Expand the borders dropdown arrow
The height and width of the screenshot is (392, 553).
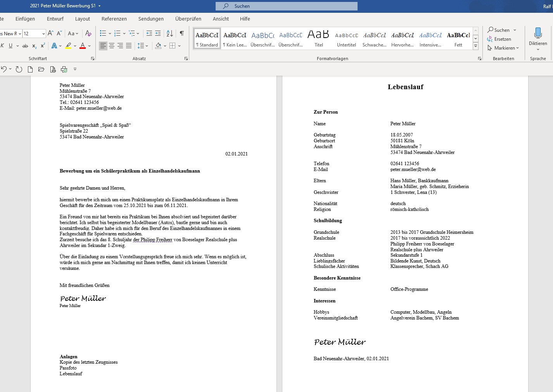(179, 46)
